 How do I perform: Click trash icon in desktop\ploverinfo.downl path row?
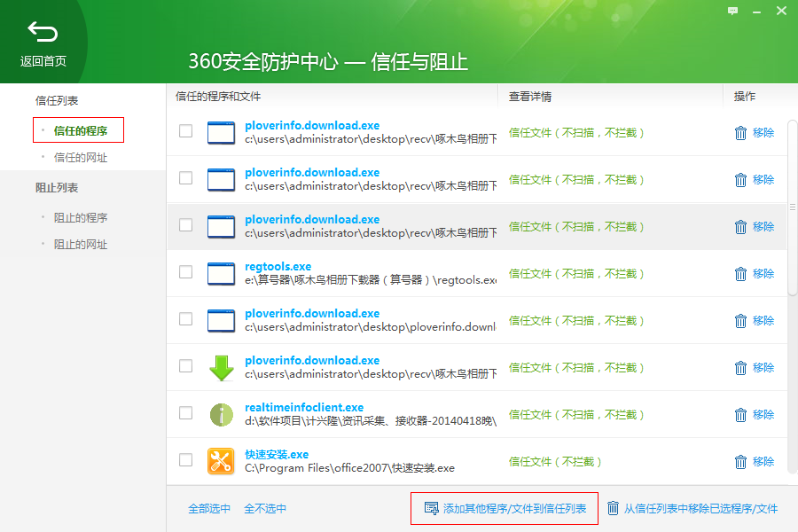point(740,321)
